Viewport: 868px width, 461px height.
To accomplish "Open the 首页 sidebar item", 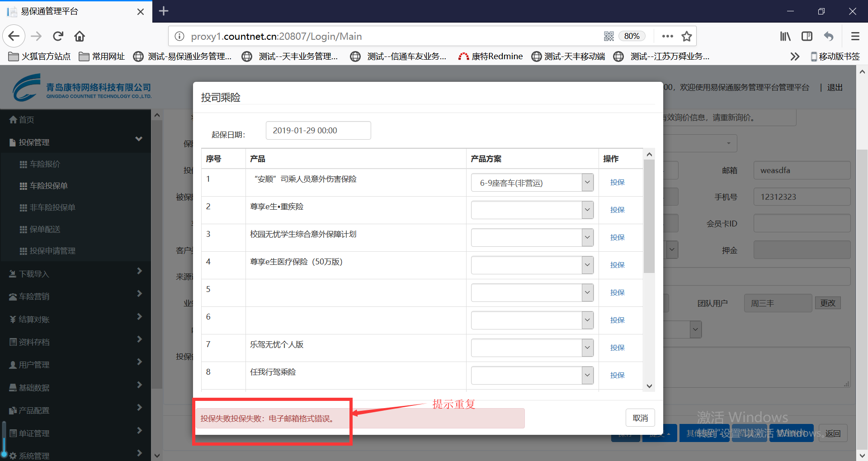I will [26, 120].
